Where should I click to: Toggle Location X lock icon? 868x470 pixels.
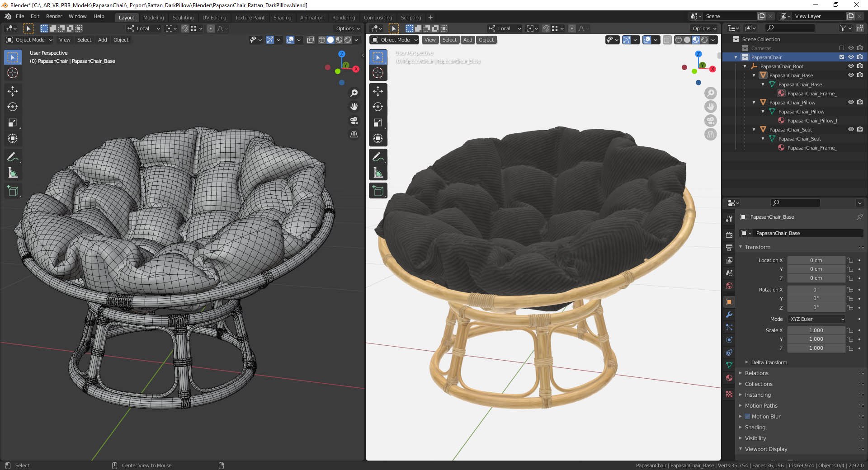pyautogui.click(x=850, y=260)
